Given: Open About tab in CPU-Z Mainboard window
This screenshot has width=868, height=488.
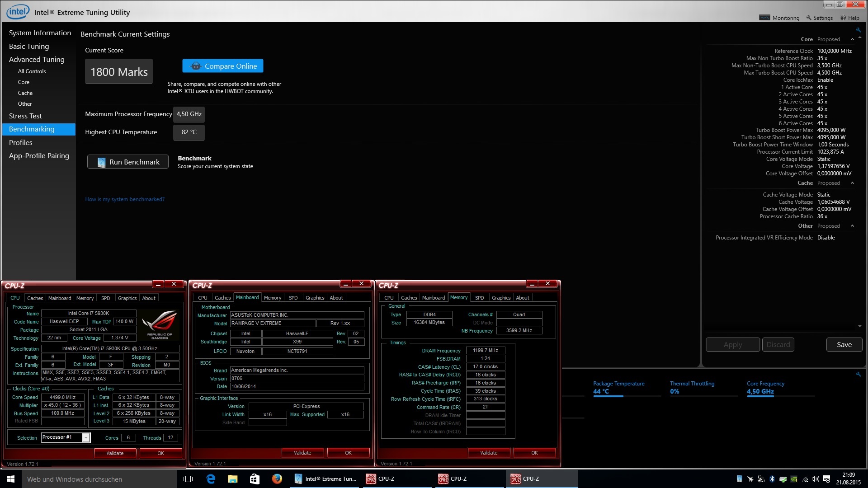Looking at the screenshot, I should [336, 298].
